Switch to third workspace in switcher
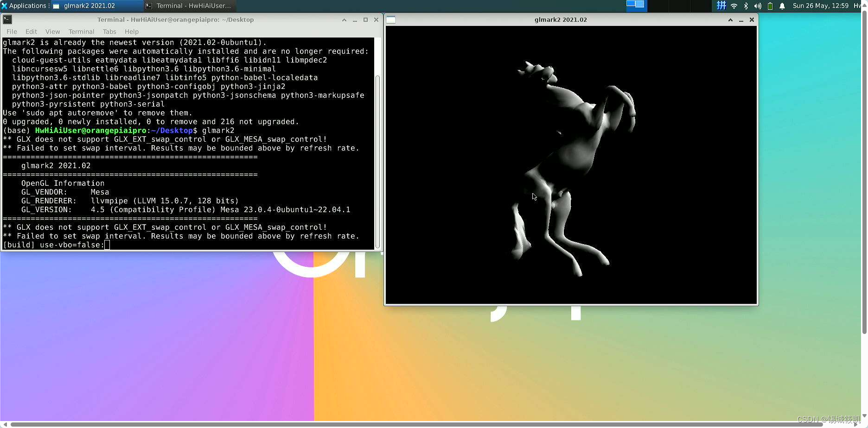 click(x=679, y=6)
